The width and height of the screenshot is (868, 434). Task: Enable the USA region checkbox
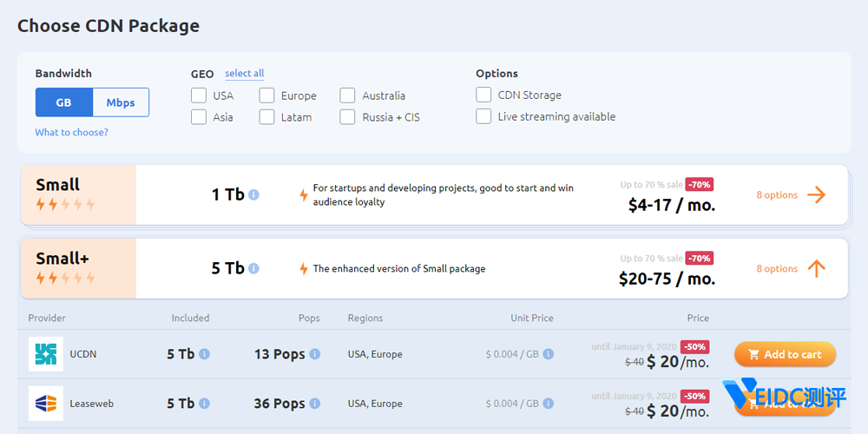click(x=199, y=95)
